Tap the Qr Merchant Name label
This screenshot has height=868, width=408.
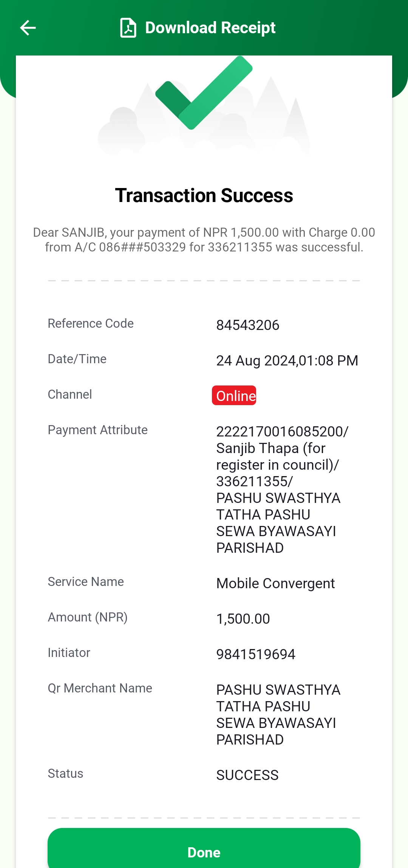(x=100, y=688)
